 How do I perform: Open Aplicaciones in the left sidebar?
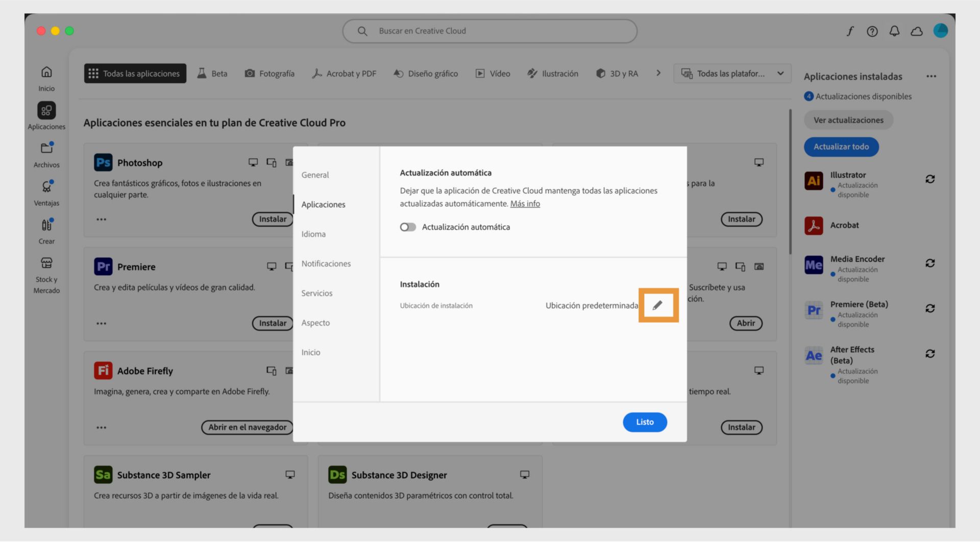tap(46, 116)
